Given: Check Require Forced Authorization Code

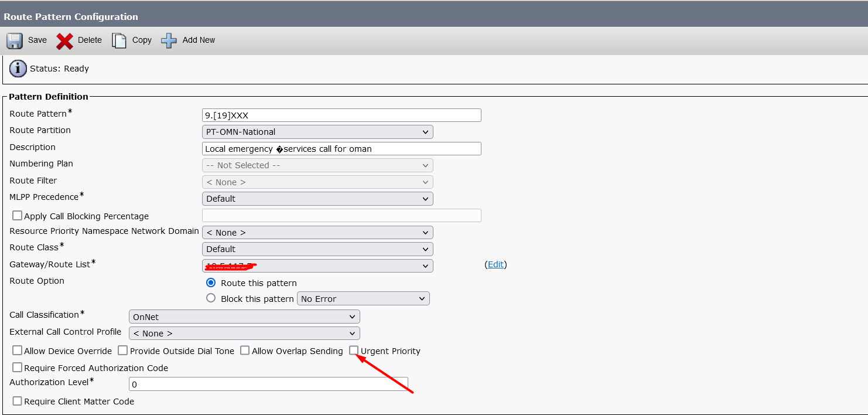Looking at the screenshot, I should pyautogui.click(x=17, y=367).
